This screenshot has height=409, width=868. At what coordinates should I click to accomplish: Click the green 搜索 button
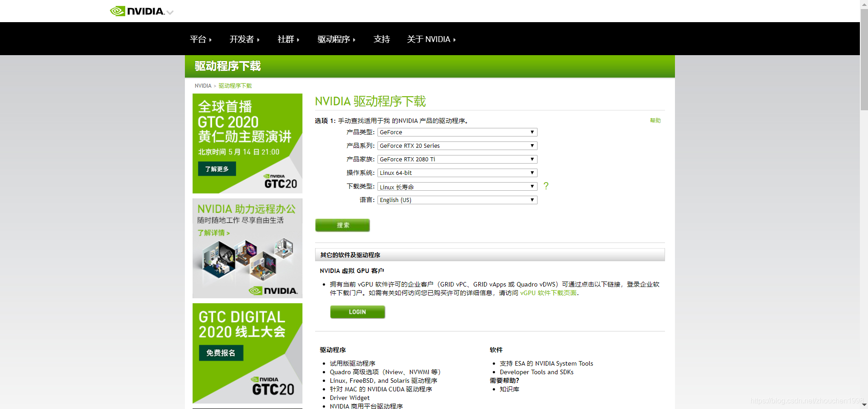point(343,225)
